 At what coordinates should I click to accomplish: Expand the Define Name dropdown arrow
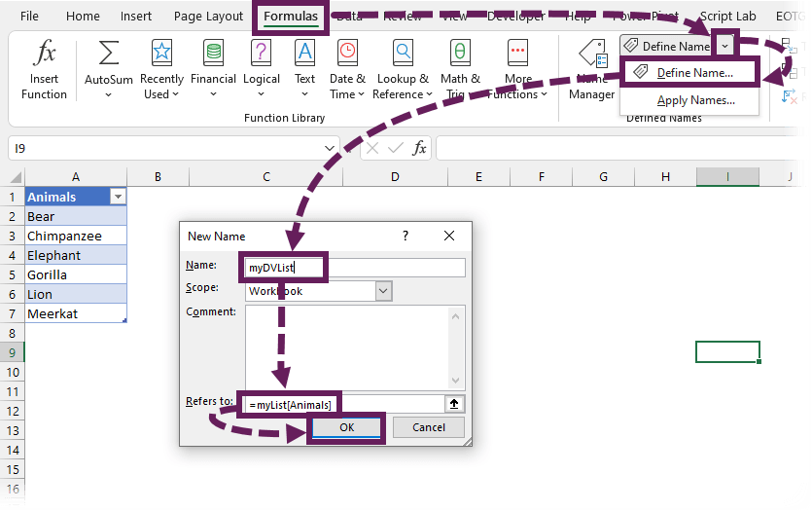725,46
